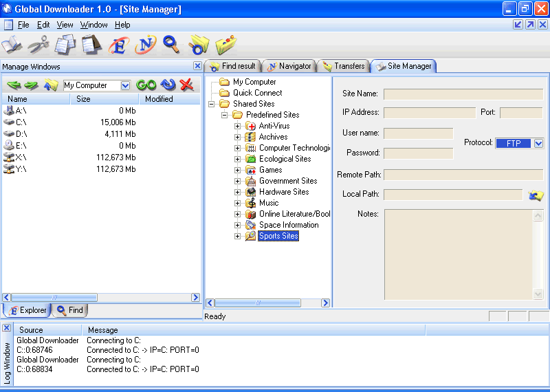Click the Hardware Sites icon

250,192
